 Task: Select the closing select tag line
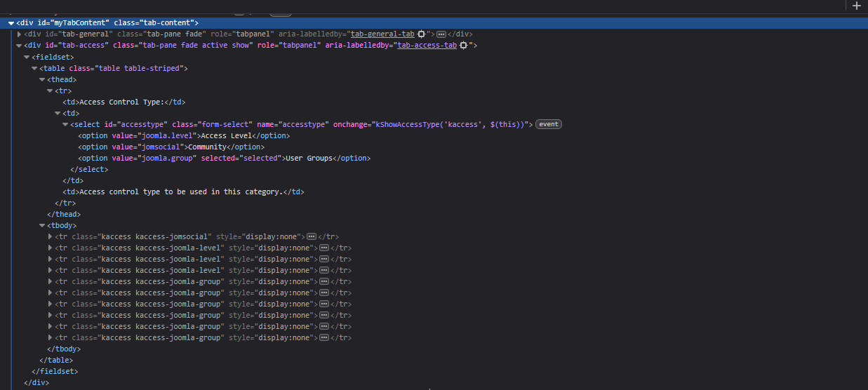point(89,169)
